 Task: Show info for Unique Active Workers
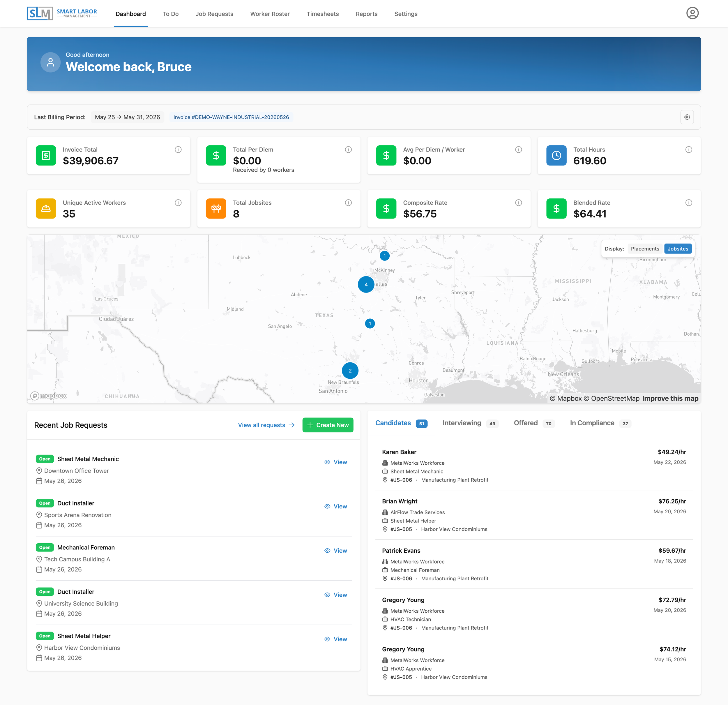coord(178,202)
